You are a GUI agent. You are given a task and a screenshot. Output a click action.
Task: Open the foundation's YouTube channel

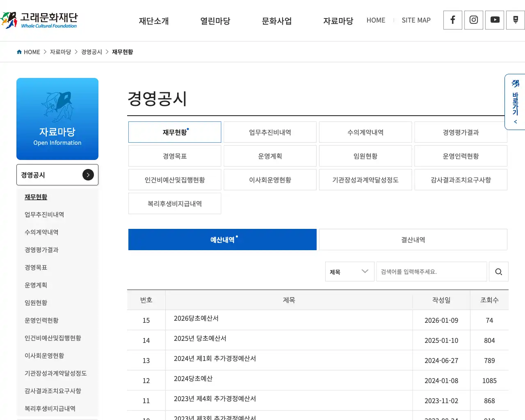(x=494, y=20)
